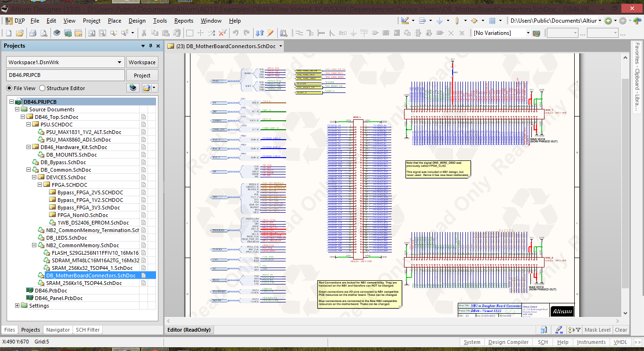
Task: Select FPGA_NonIO.SchDoc in the tree
Action: click(x=83, y=215)
